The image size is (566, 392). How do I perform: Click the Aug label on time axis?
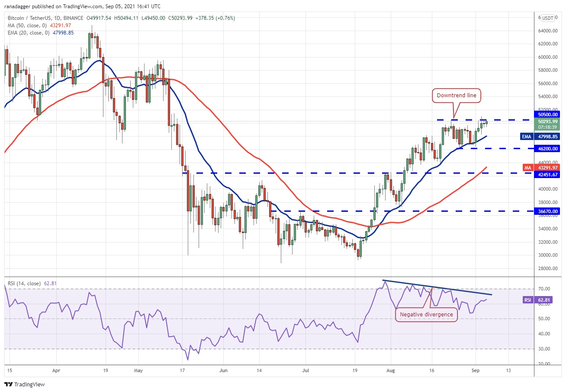(391, 370)
